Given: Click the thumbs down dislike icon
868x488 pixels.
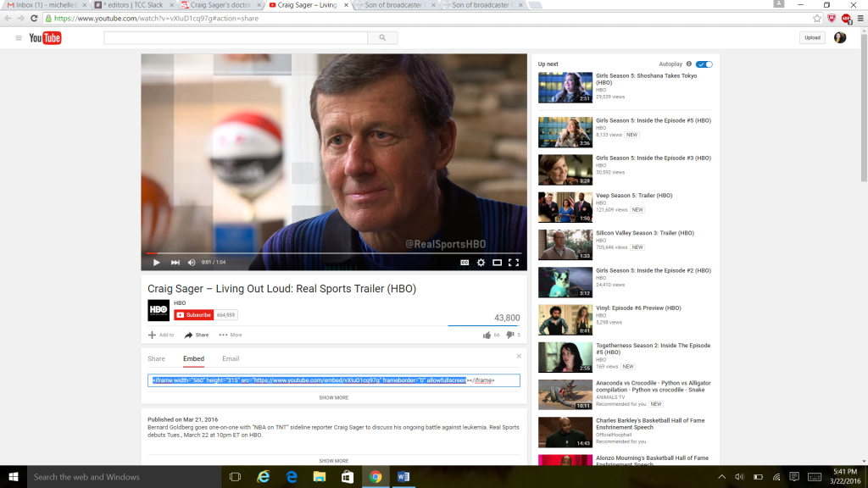Looking at the screenshot, I should (x=510, y=335).
